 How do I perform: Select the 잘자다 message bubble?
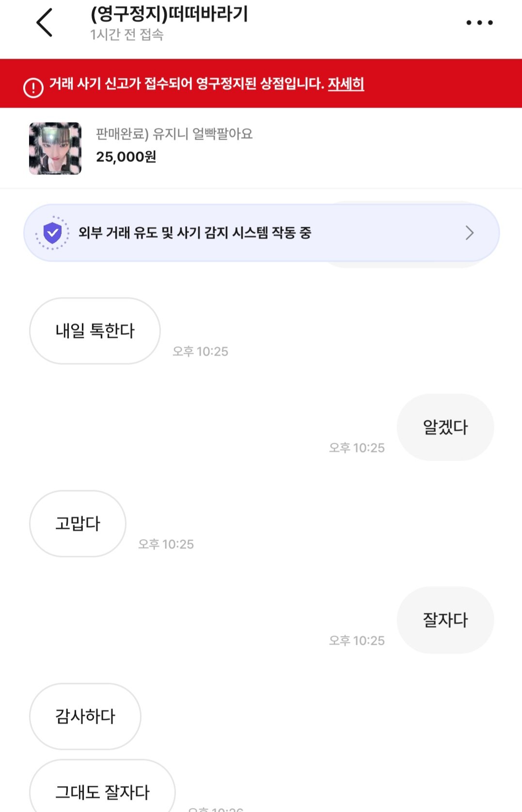pyautogui.click(x=445, y=620)
